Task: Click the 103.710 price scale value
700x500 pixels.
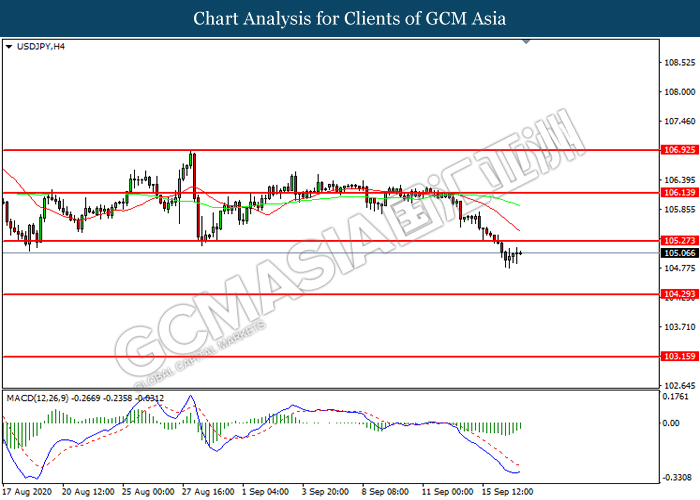Action: point(680,327)
